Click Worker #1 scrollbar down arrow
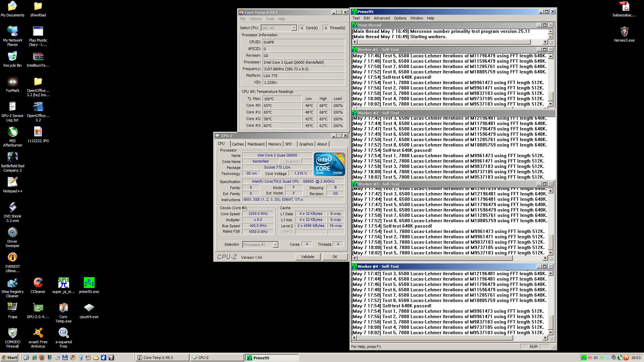The height and width of the screenshot is (362, 644). 550,104
